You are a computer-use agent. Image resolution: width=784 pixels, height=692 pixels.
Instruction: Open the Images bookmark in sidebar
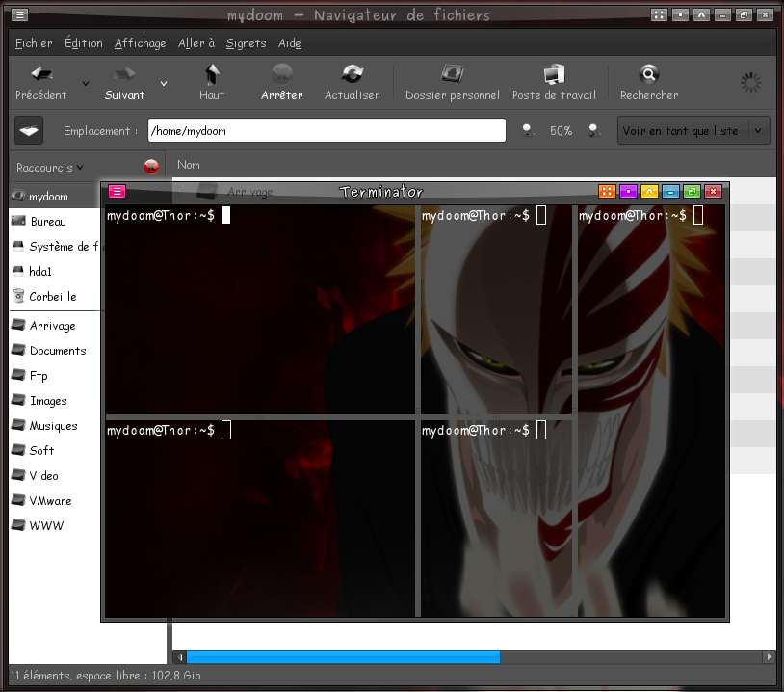pyautogui.click(x=55, y=400)
